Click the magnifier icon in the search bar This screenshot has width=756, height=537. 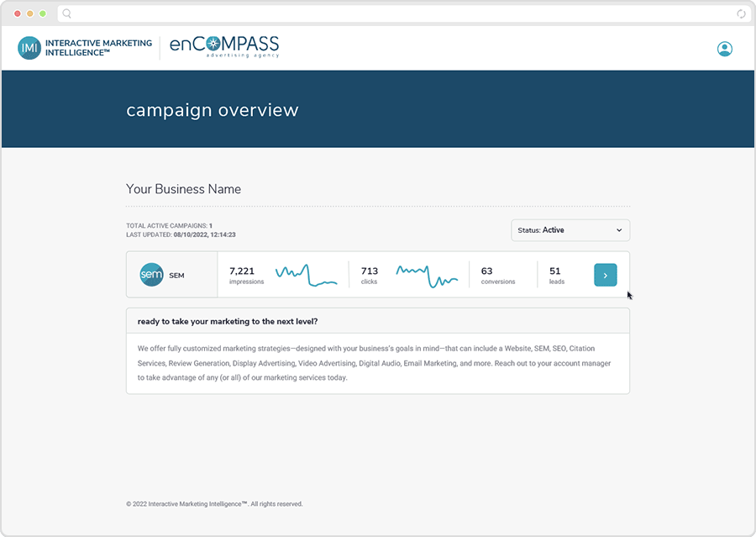click(x=66, y=13)
